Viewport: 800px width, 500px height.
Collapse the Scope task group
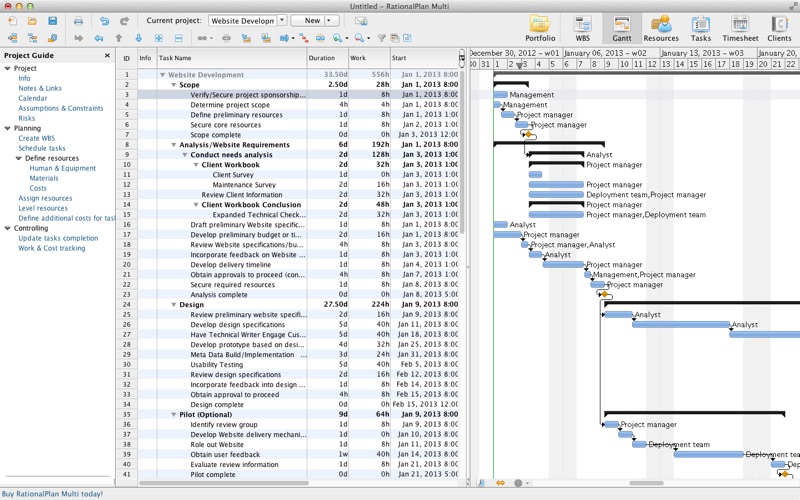(x=174, y=85)
